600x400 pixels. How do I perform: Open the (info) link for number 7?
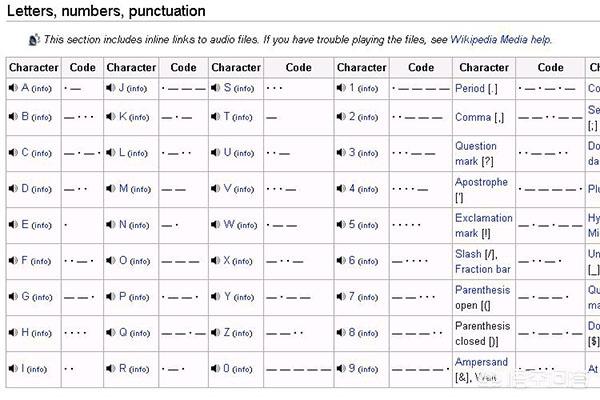(x=368, y=297)
